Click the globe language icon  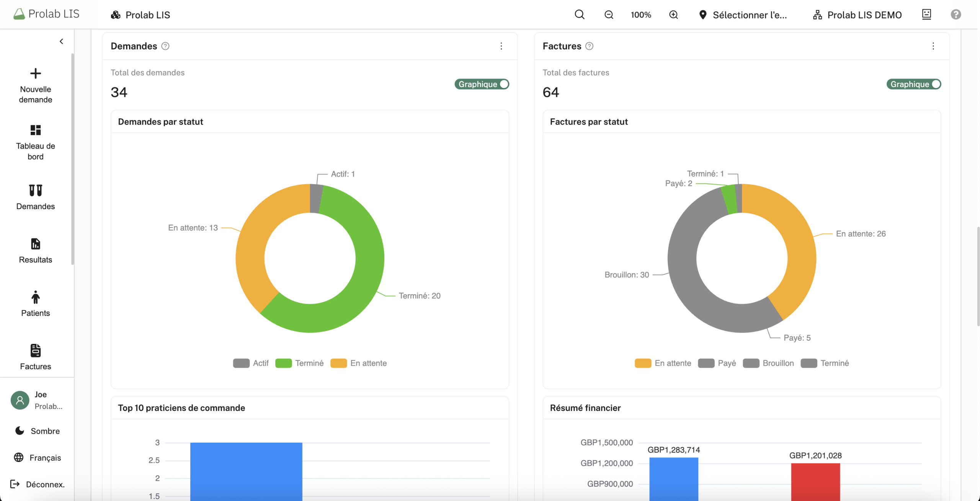[19, 457]
